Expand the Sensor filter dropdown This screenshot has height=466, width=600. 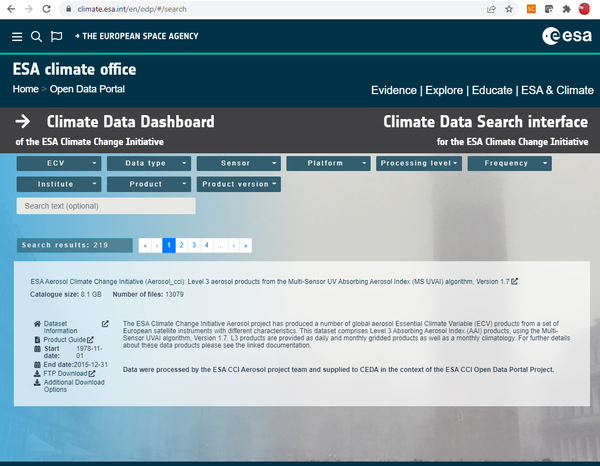(239, 163)
